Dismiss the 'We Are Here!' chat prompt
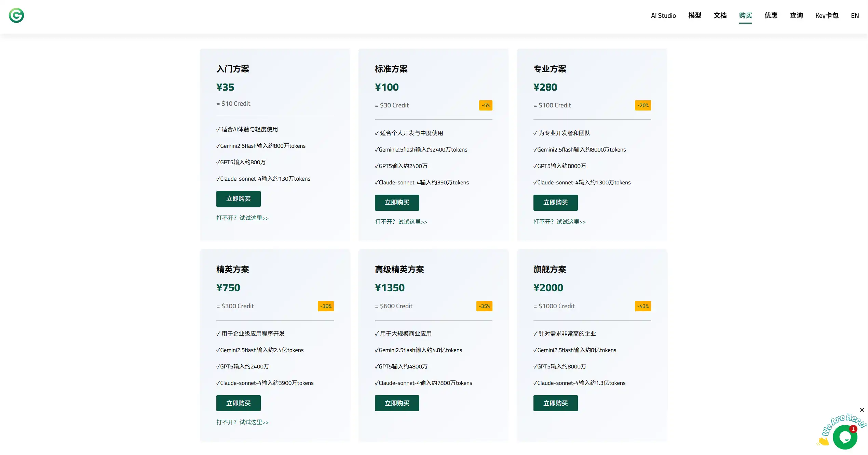Image resolution: width=868 pixels, height=455 pixels. [x=862, y=409]
